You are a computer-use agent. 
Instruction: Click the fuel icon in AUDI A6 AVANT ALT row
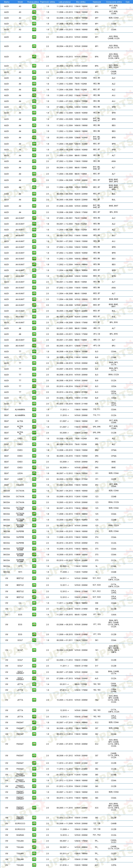pos(34,340)
